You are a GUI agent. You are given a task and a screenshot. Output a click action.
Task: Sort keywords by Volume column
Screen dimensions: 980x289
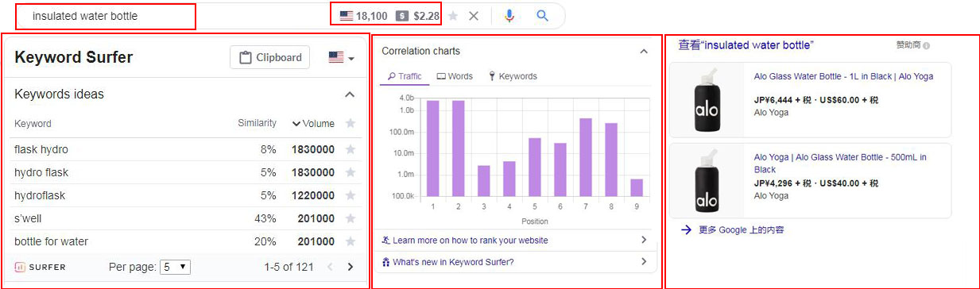[313, 123]
